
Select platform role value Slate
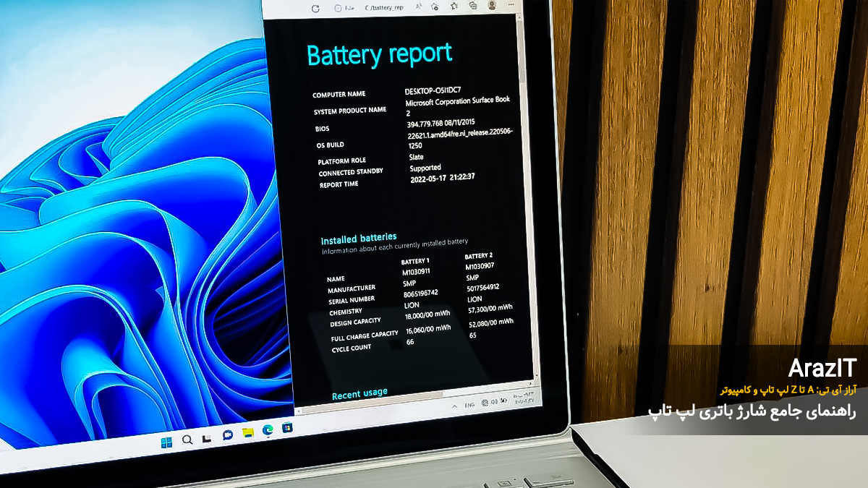coord(417,157)
